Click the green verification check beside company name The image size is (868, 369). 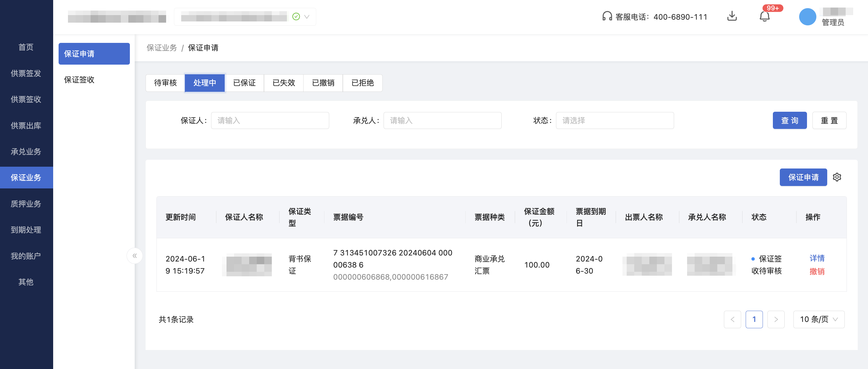296,16
